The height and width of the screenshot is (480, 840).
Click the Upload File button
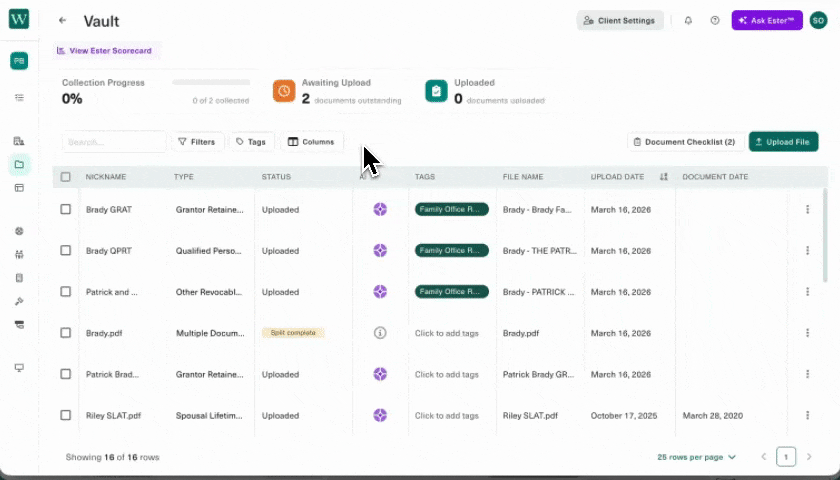click(783, 142)
